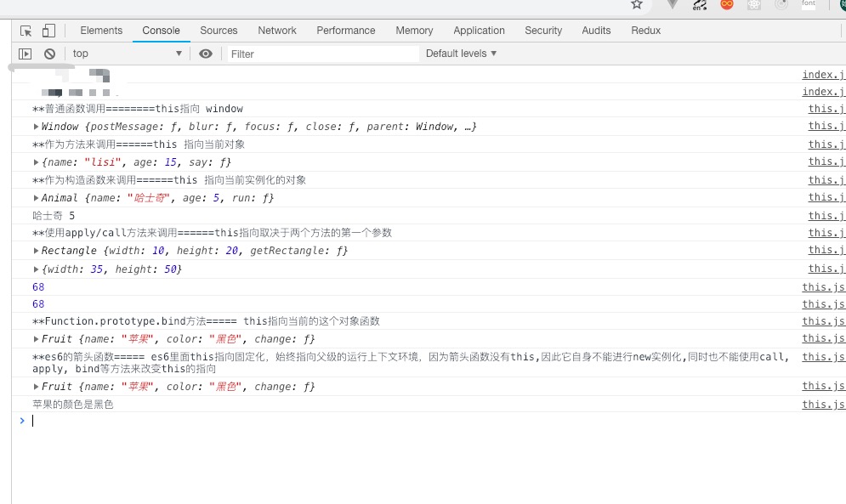
Task: Select the '**普通函数调用' log message
Action: click(x=138, y=109)
